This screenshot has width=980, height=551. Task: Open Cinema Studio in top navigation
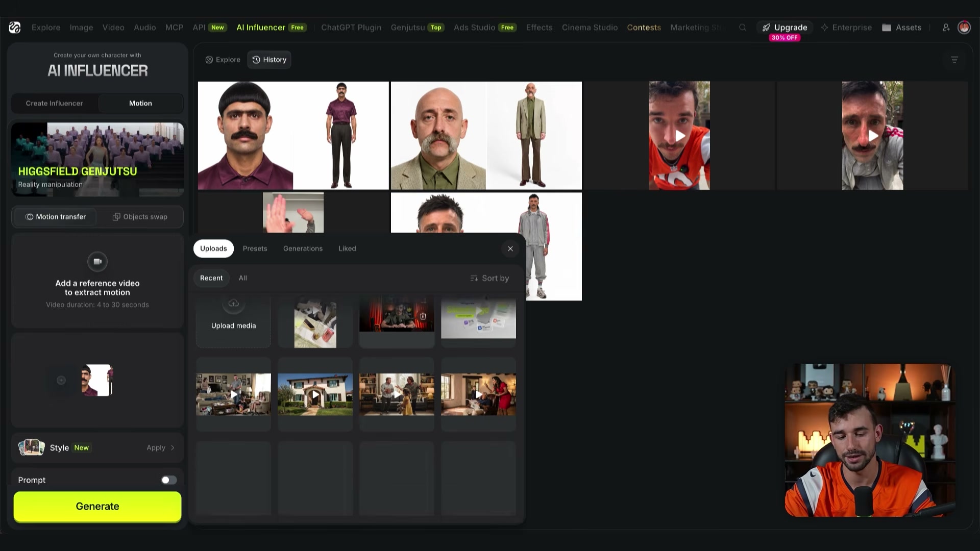click(x=590, y=28)
